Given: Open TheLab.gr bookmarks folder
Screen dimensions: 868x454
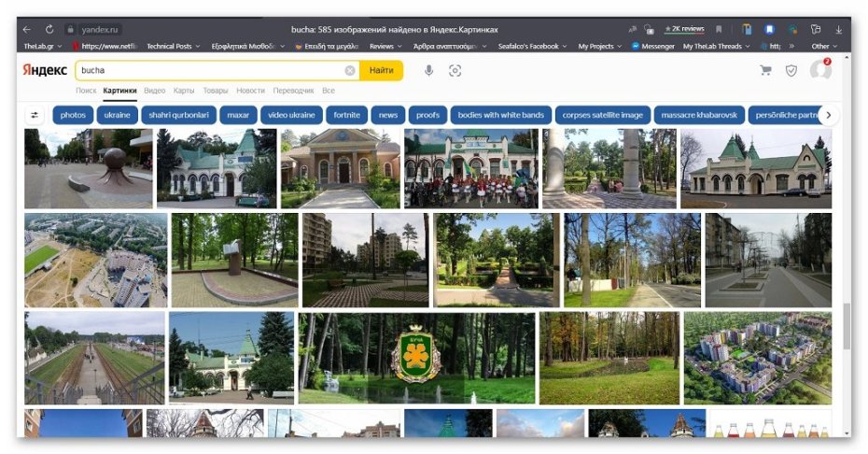Looking at the screenshot, I should coord(43,46).
